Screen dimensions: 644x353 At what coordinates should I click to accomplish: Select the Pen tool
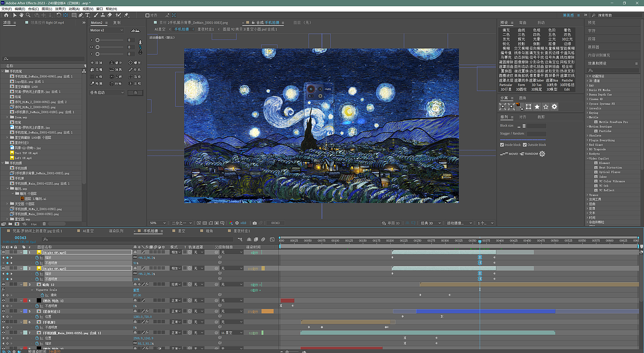pos(80,15)
